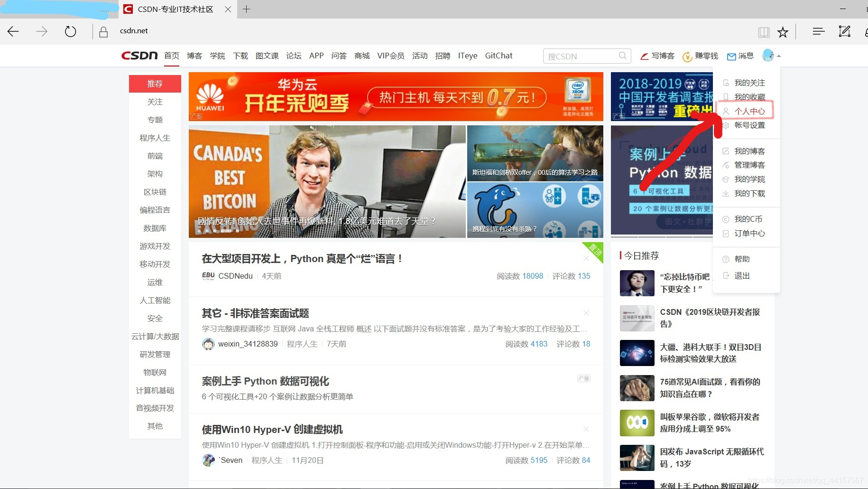Select 首页 in navigation bar

click(x=172, y=56)
